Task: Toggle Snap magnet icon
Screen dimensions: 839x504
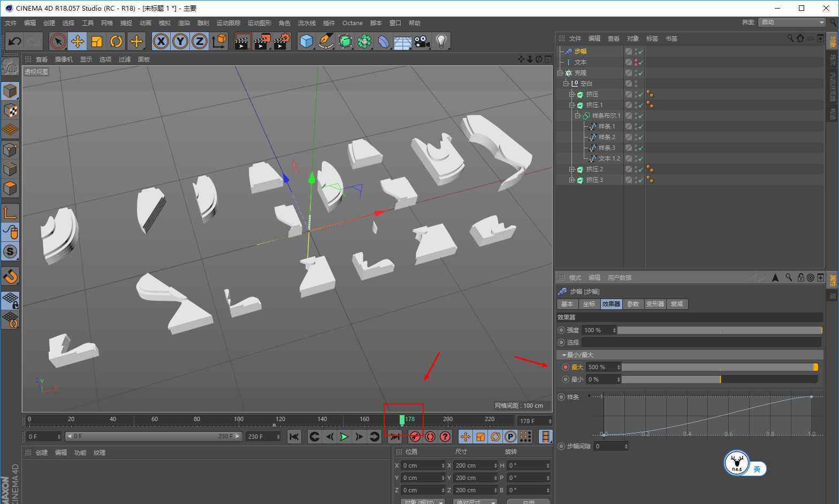Action: (x=10, y=276)
